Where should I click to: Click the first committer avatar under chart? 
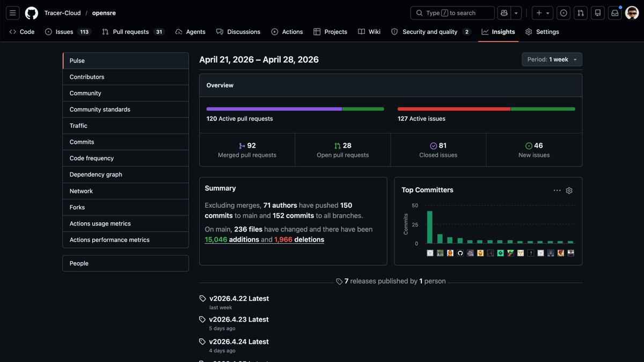tap(430, 253)
